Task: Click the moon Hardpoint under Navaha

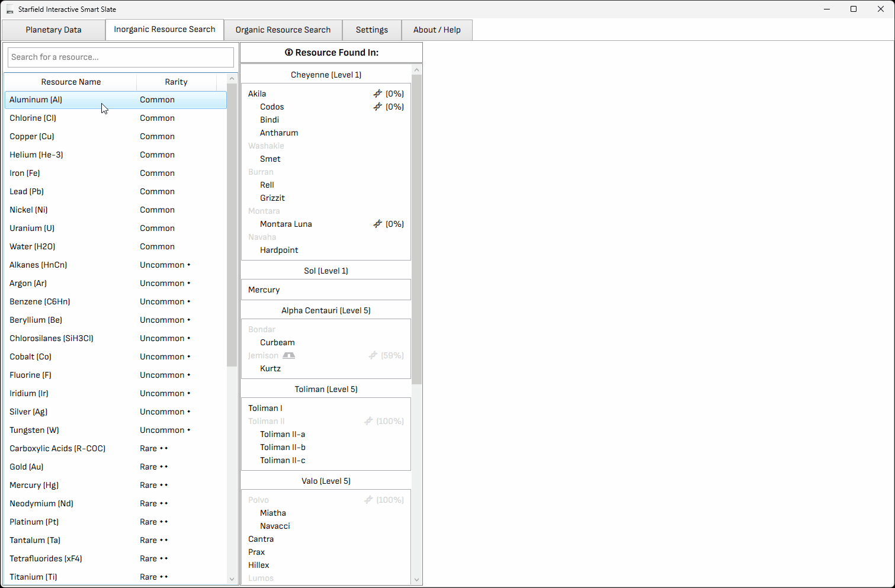Action: click(279, 250)
